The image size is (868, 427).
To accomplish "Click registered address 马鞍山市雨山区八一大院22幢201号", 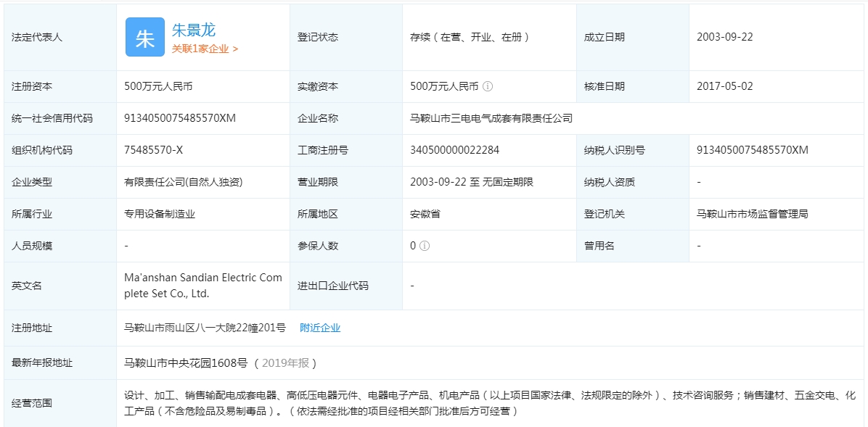I will tap(205, 328).
